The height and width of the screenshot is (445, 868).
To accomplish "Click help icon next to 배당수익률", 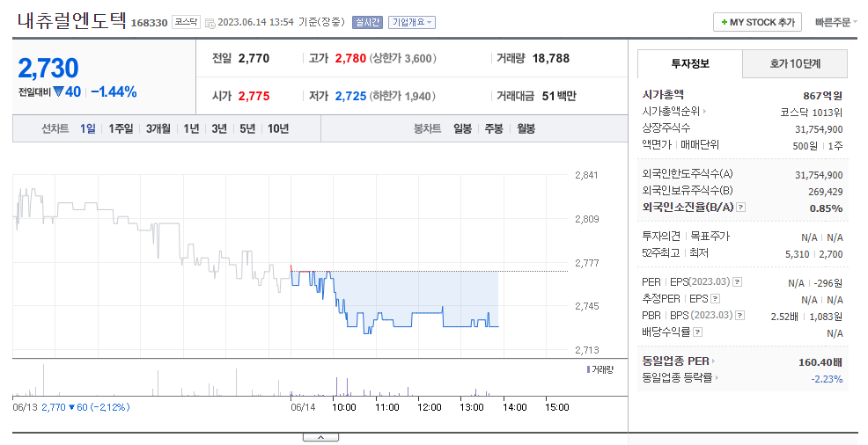I will 697,332.
